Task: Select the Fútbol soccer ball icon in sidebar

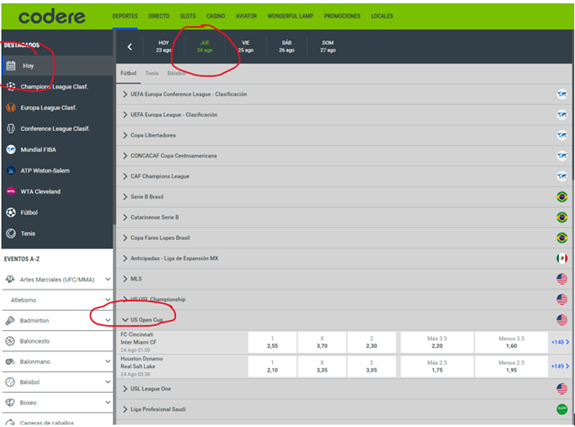Action: point(11,212)
